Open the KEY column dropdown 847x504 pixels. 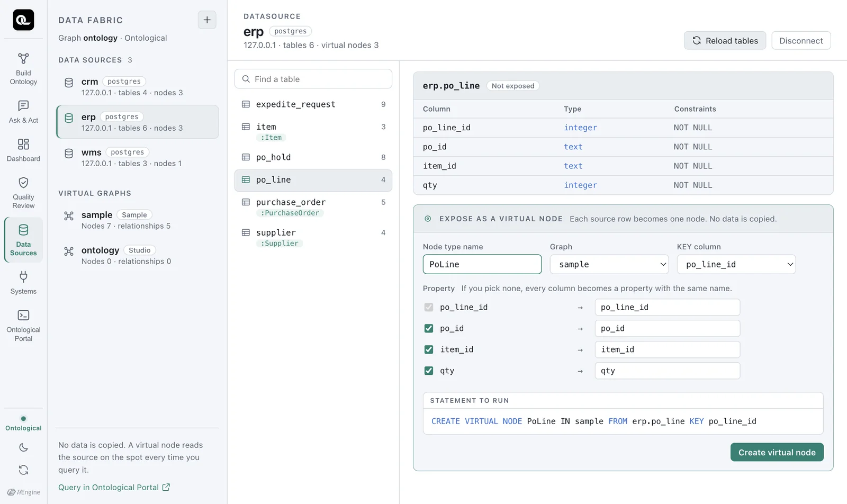coord(736,264)
